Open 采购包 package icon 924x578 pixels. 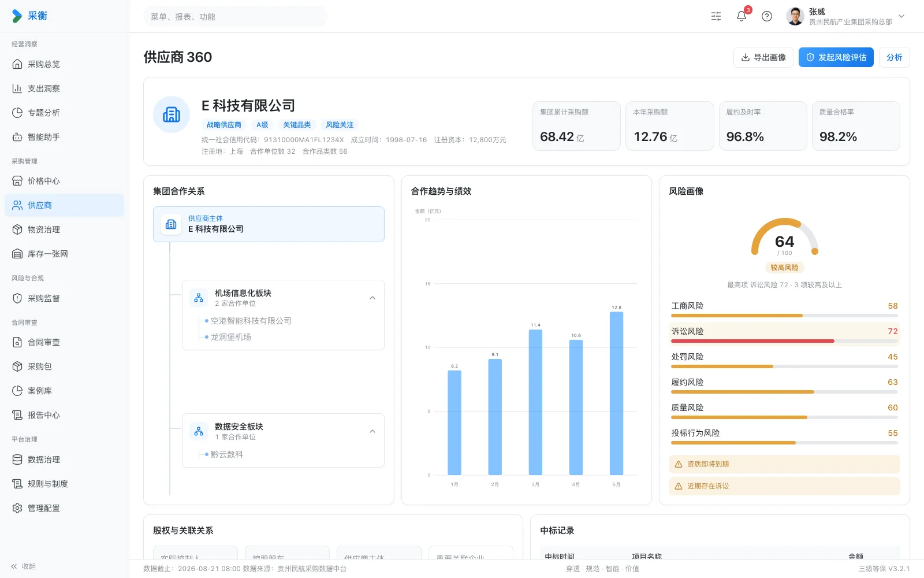click(x=17, y=366)
